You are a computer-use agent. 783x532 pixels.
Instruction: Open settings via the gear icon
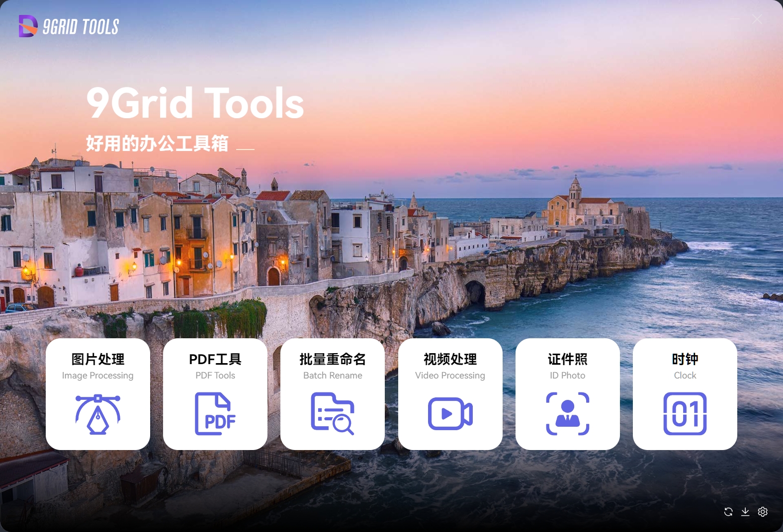point(763,512)
